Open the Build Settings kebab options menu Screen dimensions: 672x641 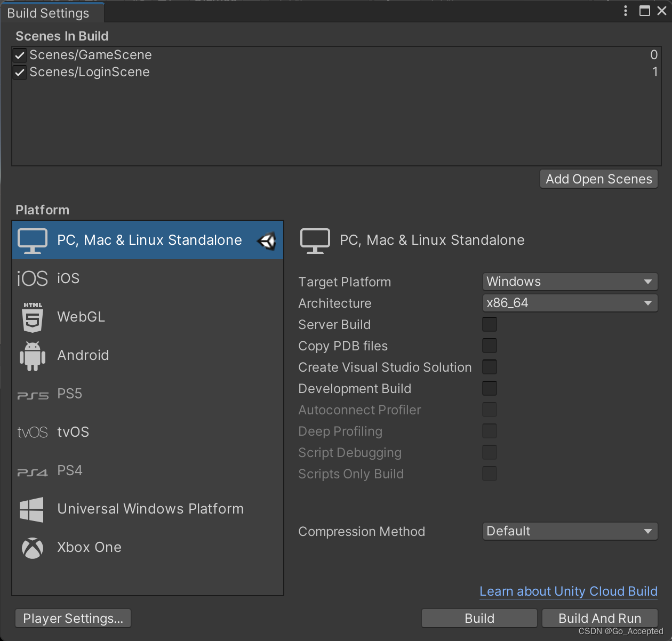click(x=626, y=11)
